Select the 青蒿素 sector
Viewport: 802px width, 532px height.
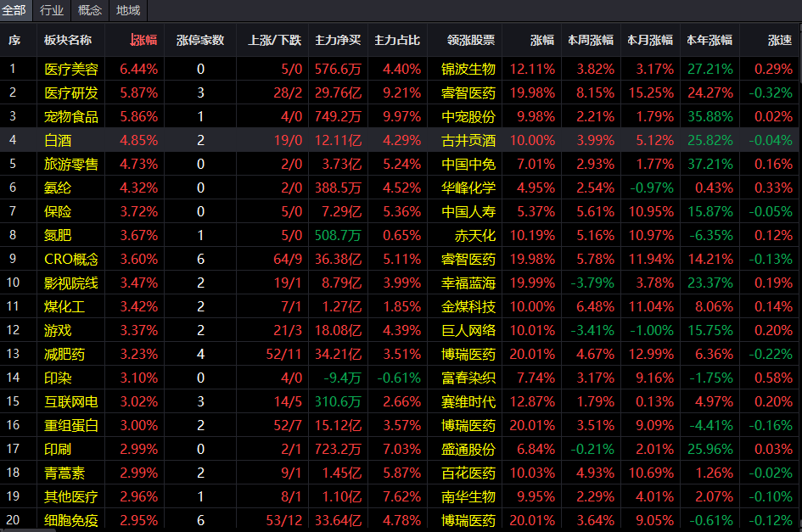(x=64, y=473)
